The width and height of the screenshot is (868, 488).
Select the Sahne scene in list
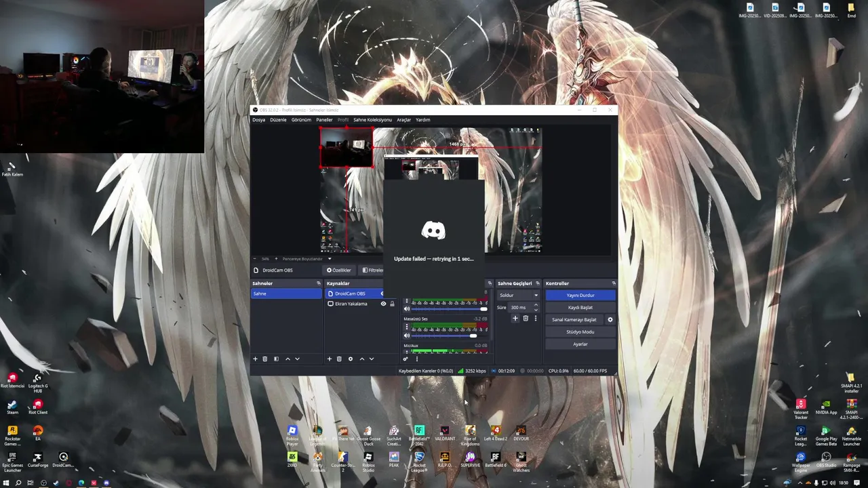[x=286, y=293]
